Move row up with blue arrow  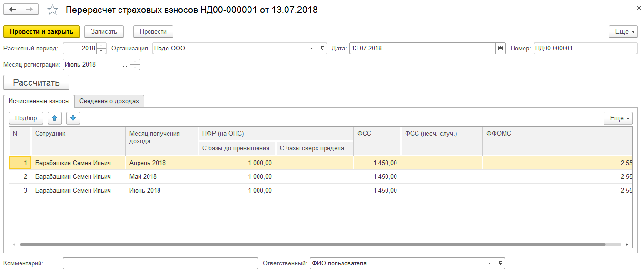[55, 118]
